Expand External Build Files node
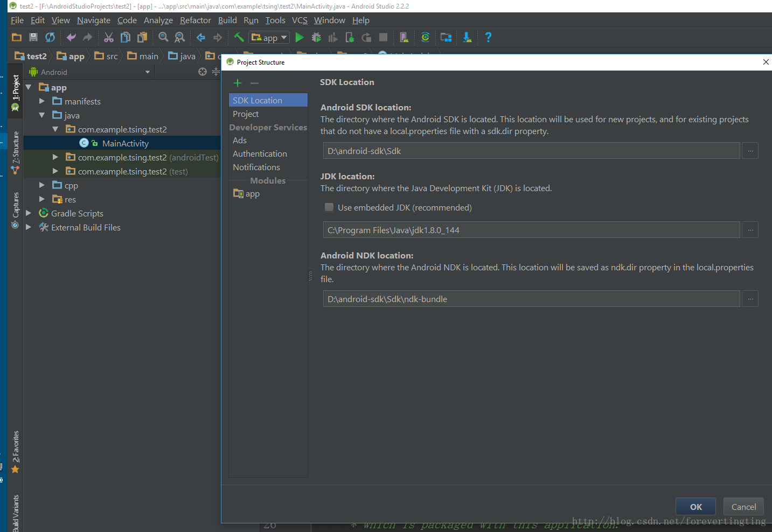772x532 pixels. pyautogui.click(x=29, y=227)
